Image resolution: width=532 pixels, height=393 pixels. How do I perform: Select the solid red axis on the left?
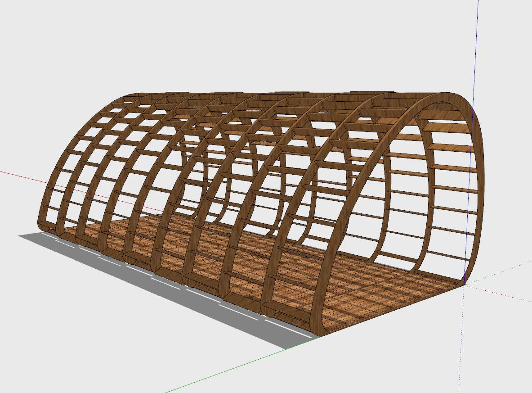point(22,177)
